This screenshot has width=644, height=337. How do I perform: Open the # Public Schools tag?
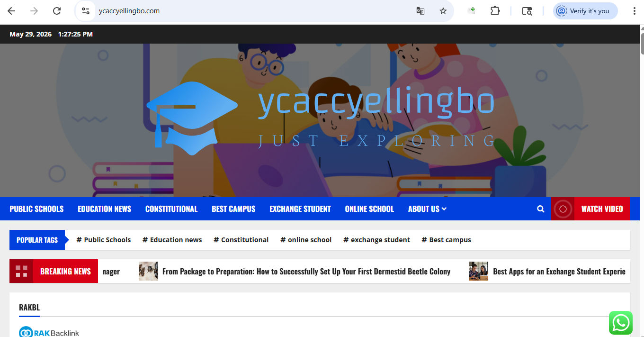click(104, 240)
